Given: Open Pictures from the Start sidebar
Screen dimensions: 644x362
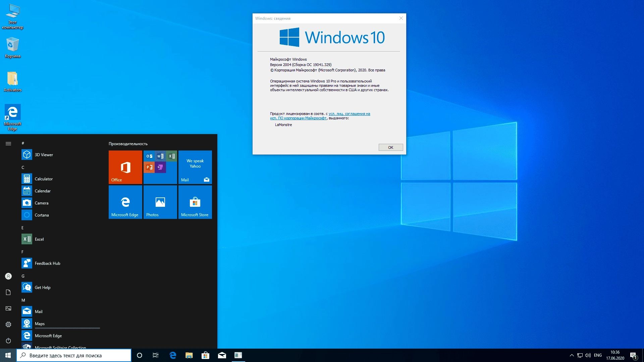Looking at the screenshot, I should point(8,308).
